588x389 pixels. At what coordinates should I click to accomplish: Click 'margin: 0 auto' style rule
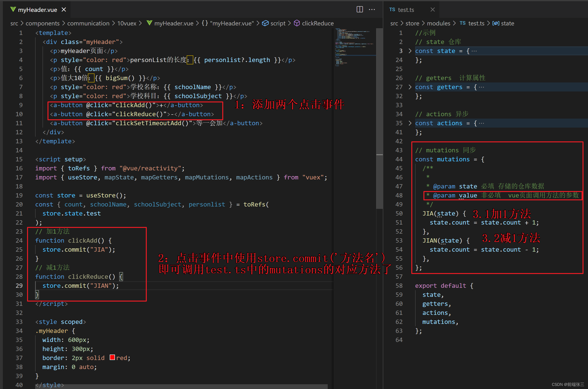(70, 367)
